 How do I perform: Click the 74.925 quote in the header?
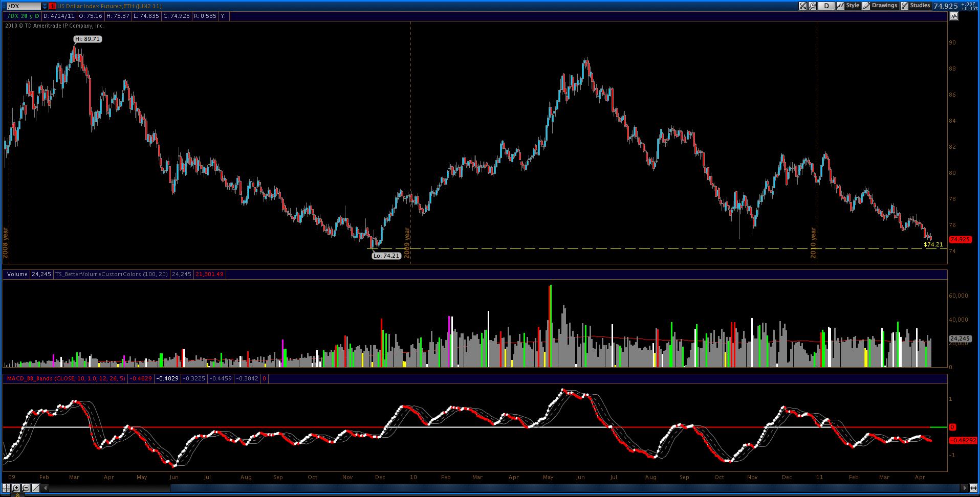pos(945,6)
